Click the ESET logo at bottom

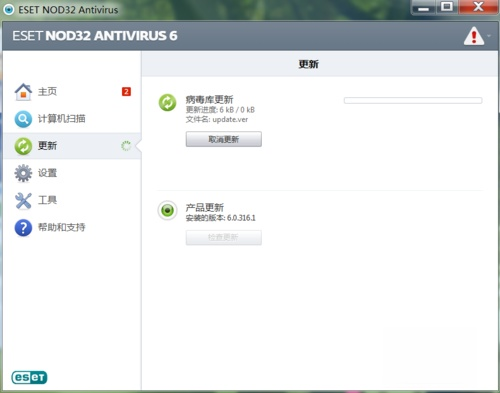29,377
